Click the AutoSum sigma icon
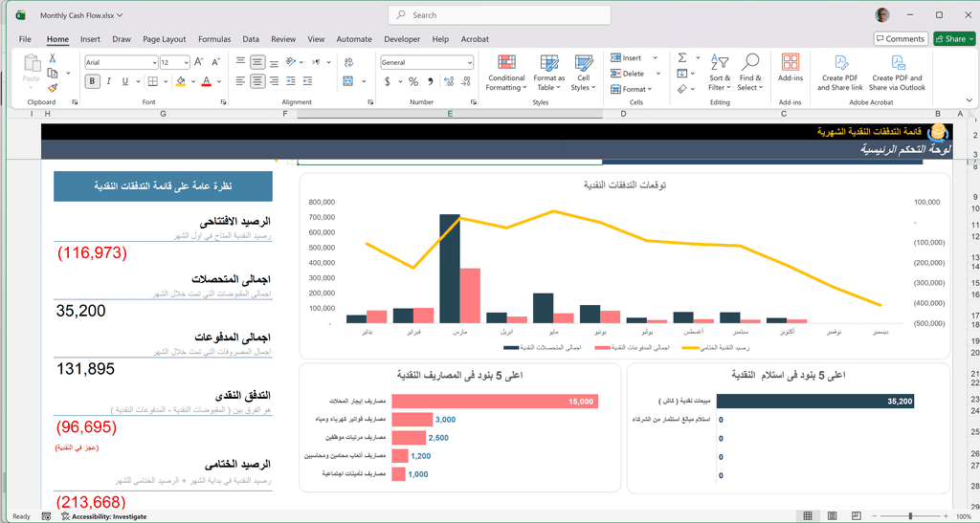The image size is (980, 523). coord(682,57)
